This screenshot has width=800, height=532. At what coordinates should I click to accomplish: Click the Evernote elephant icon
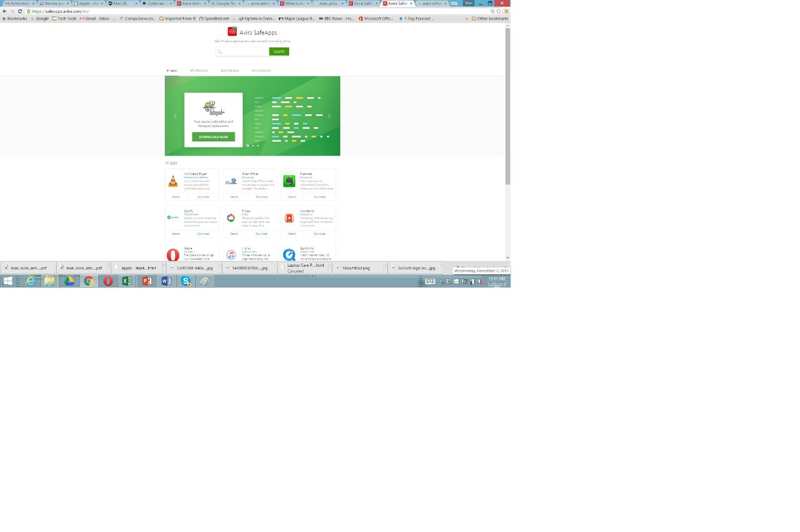pyautogui.click(x=289, y=181)
